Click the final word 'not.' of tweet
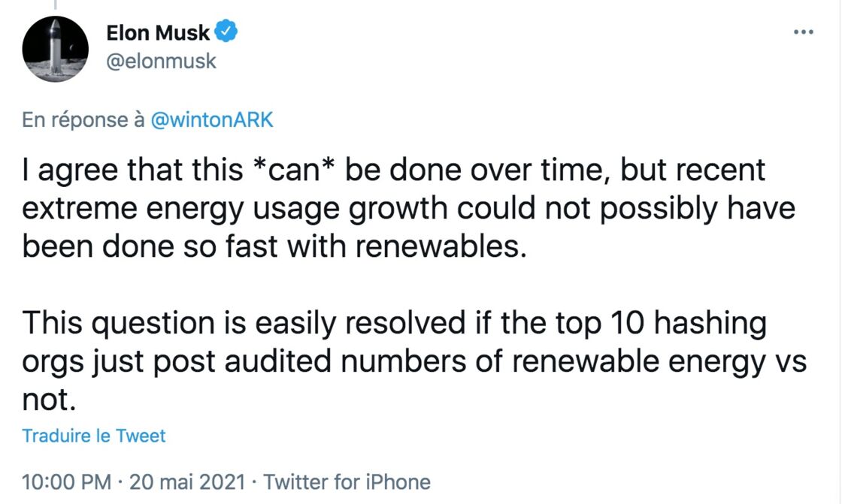The image size is (842, 504). pyautogui.click(x=49, y=400)
